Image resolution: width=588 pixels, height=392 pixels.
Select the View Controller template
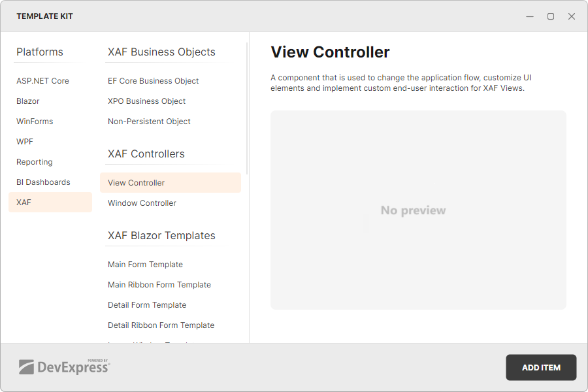(135, 182)
